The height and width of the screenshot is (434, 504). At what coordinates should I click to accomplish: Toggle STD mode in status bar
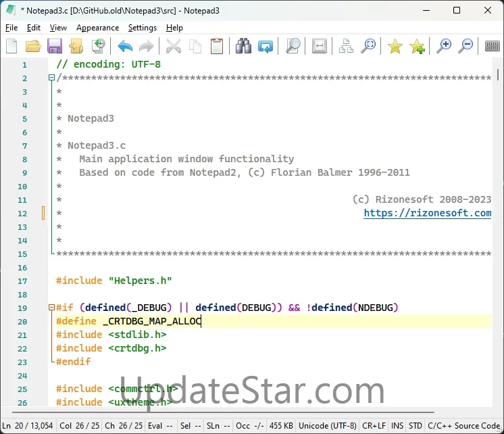click(415, 426)
